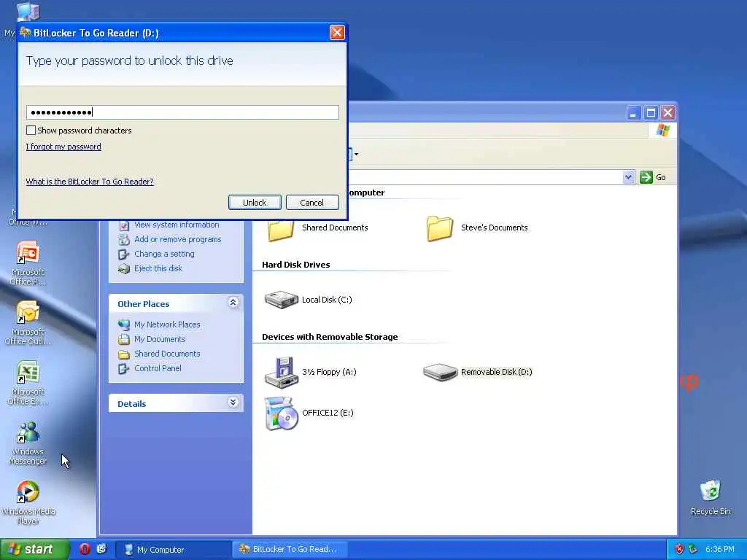Screen dimensions: 747x560
Task: Click View system information task link
Action: [x=177, y=225]
